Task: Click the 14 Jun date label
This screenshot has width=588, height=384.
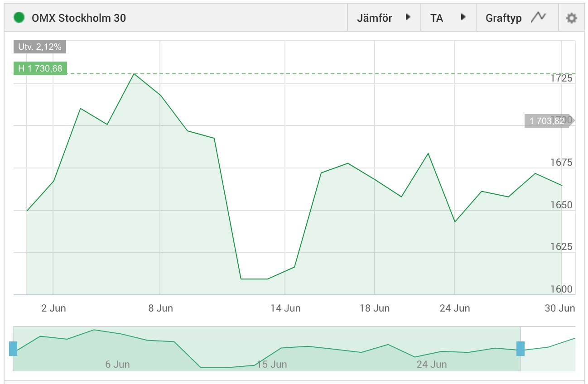Action: pos(285,308)
